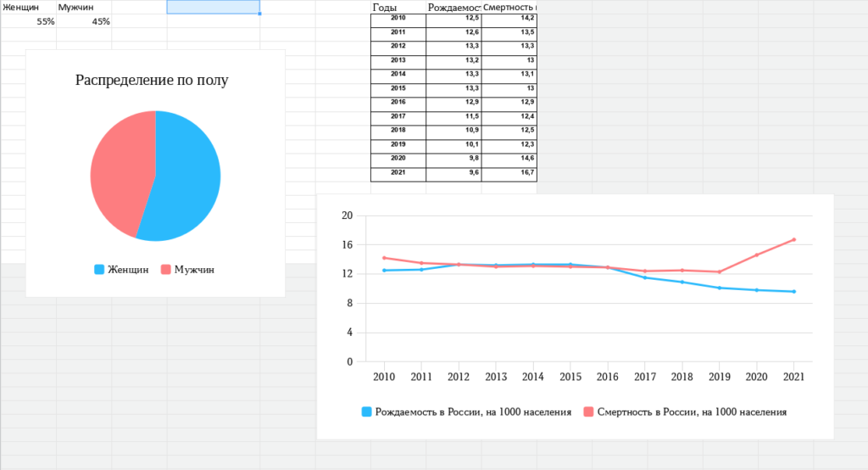
Task: Click the pie chart title Распределение по полу
Action: [152, 81]
